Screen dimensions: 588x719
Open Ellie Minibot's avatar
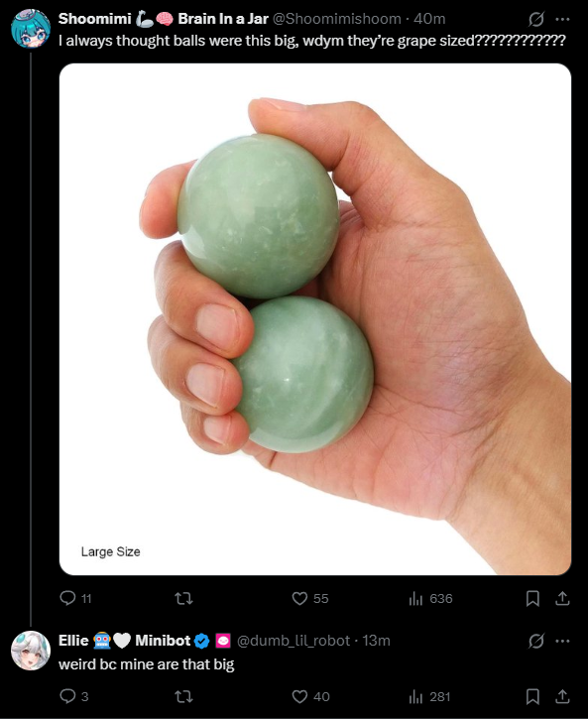tap(31, 651)
